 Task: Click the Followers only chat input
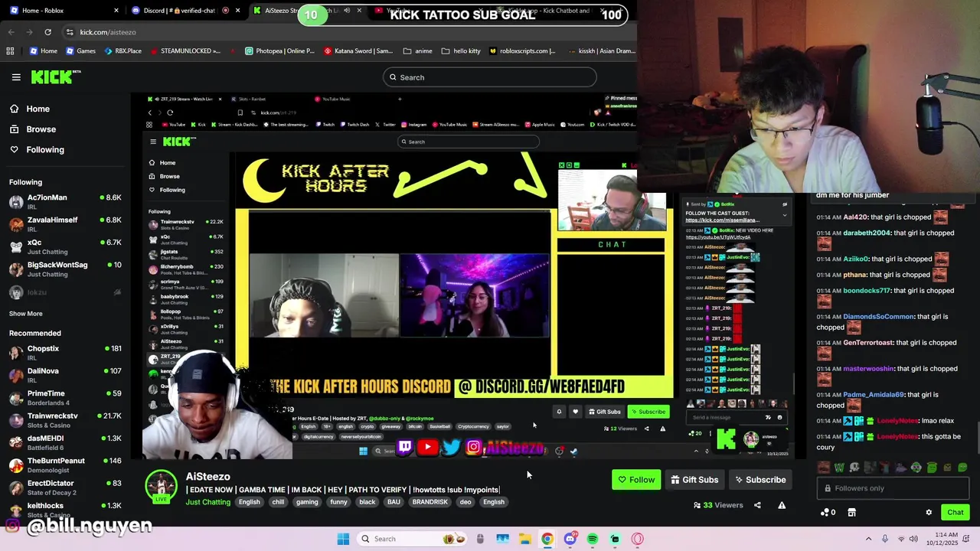893,488
